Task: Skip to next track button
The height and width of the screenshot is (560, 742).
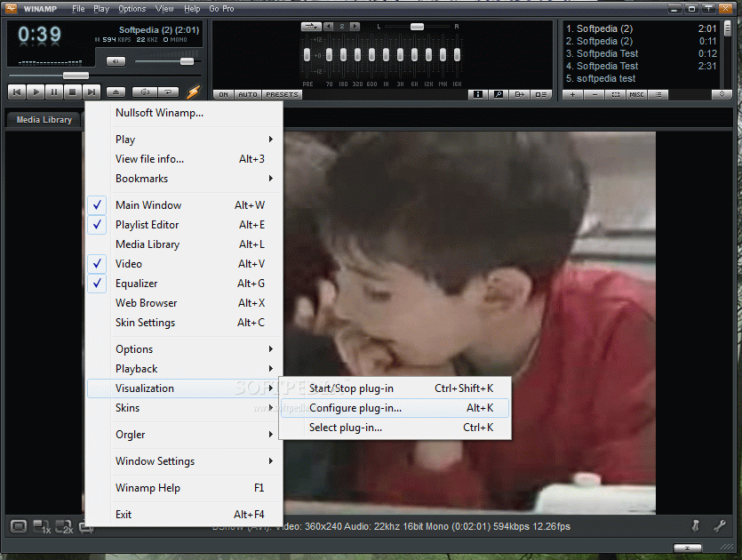Action: click(x=92, y=92)
